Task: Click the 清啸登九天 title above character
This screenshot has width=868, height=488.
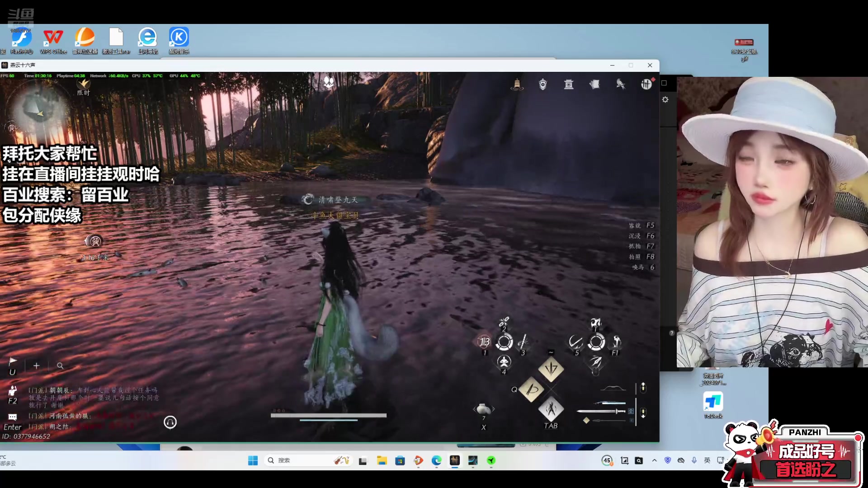Action: (x=338, y=200)
